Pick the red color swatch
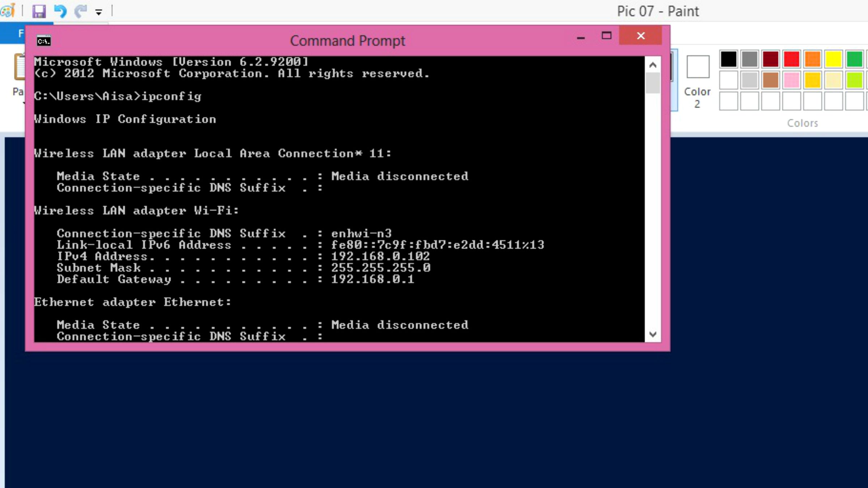The height and width of the screenshot is (488, 868). pos(791,59)
